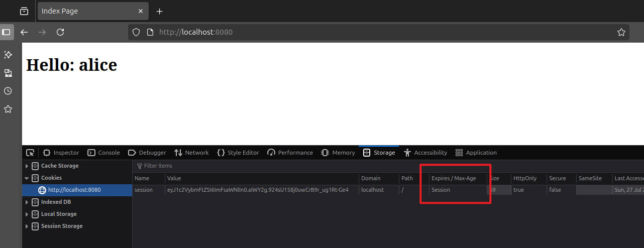
Task: Sort by the Value column header
Action: (x=262, y=178)
